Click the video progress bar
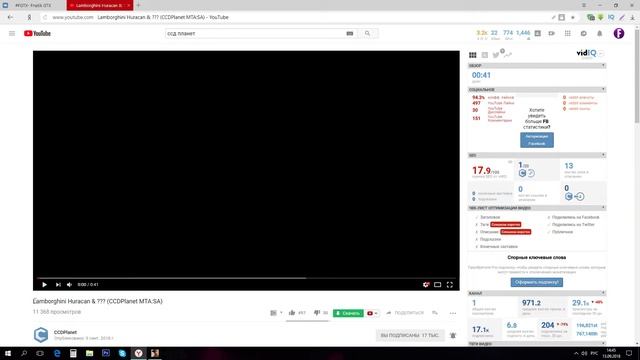This screenshot has height=360, width=640. pos(246,278)
